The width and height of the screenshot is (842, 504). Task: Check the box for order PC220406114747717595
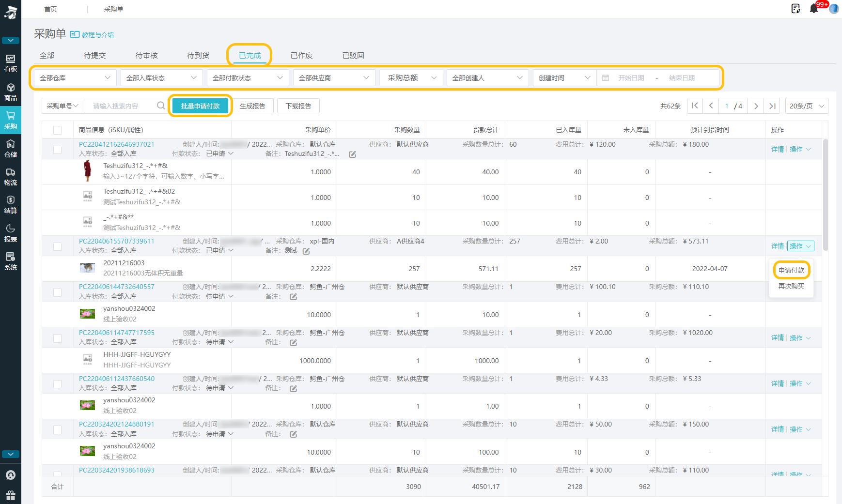(x=57, y=338)
